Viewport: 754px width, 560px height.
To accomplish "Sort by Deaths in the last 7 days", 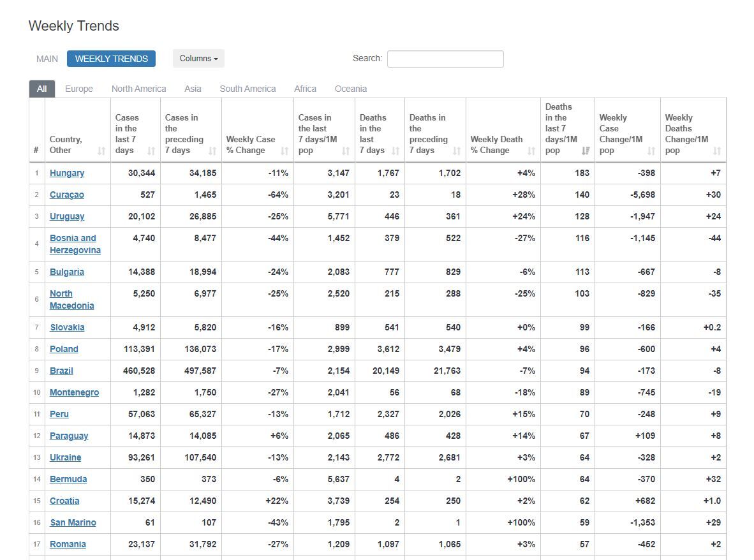I will tap(395, 151).
